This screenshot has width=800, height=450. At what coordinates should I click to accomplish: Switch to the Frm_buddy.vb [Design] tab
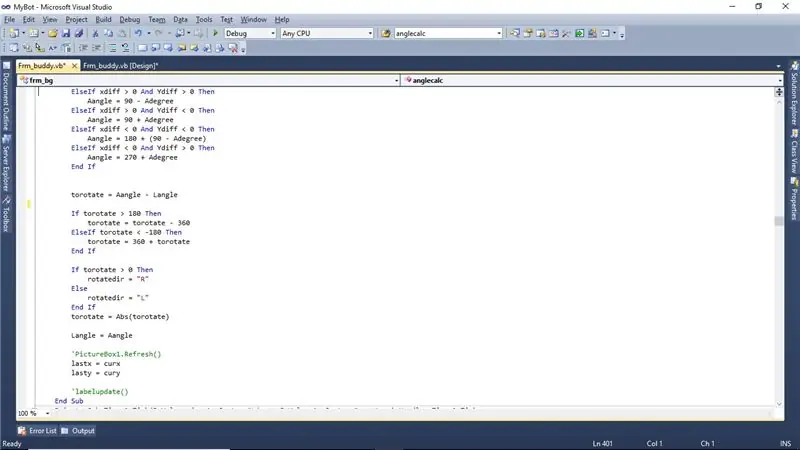coord(120,66)
